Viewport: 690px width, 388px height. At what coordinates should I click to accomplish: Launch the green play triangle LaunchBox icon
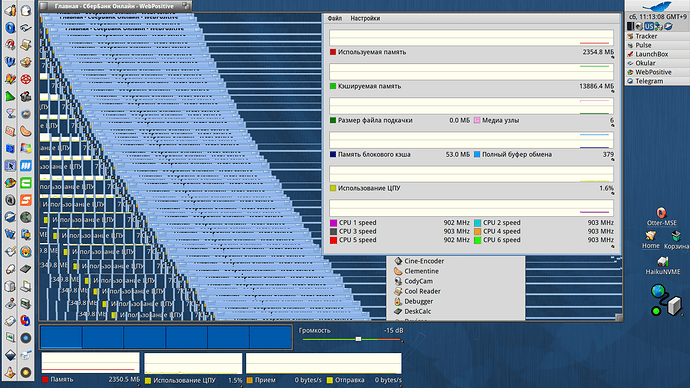pyautogui.click(x=10, y=97)
